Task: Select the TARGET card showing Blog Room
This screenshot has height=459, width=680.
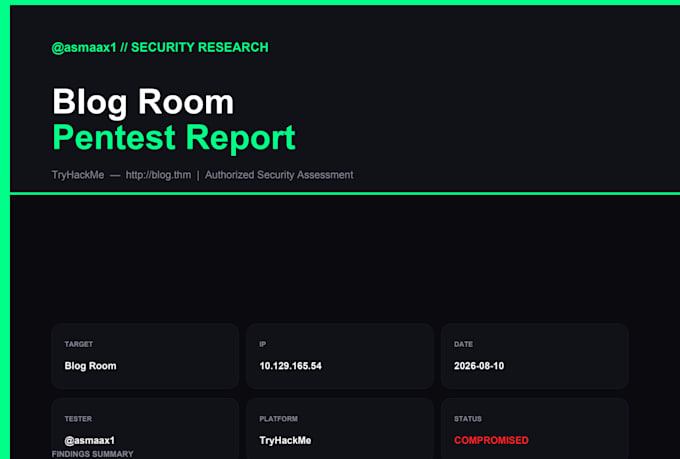Action: pyautogui.click(x=145, y=356)
